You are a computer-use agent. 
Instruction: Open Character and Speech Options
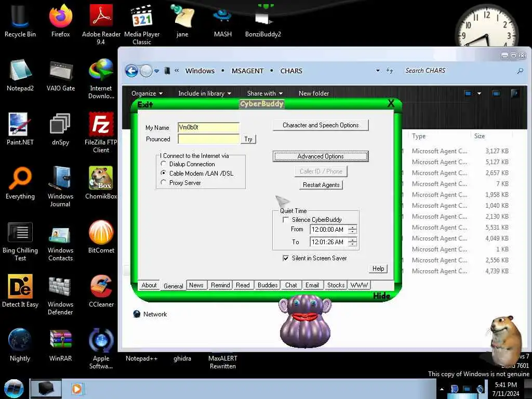click(x=321, y=125)
